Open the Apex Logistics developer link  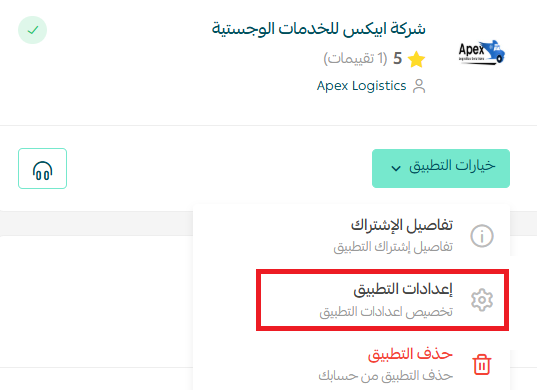click(x=361, y=86)
